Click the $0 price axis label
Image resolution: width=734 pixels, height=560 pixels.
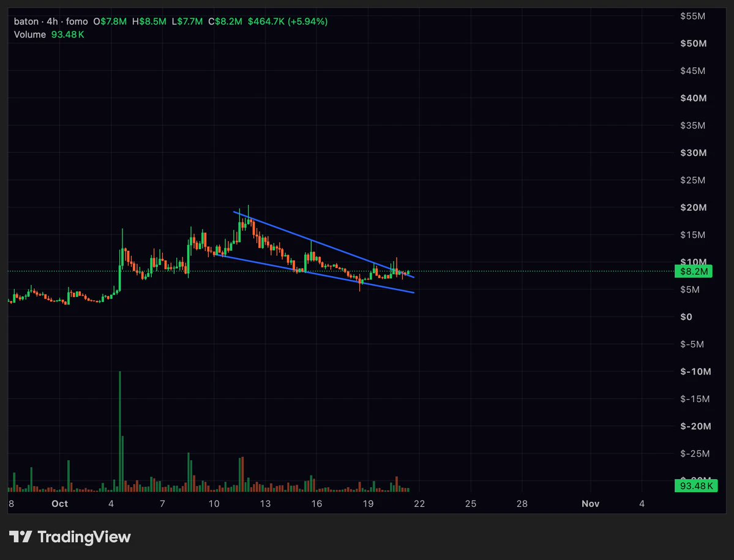click(686, 317)
